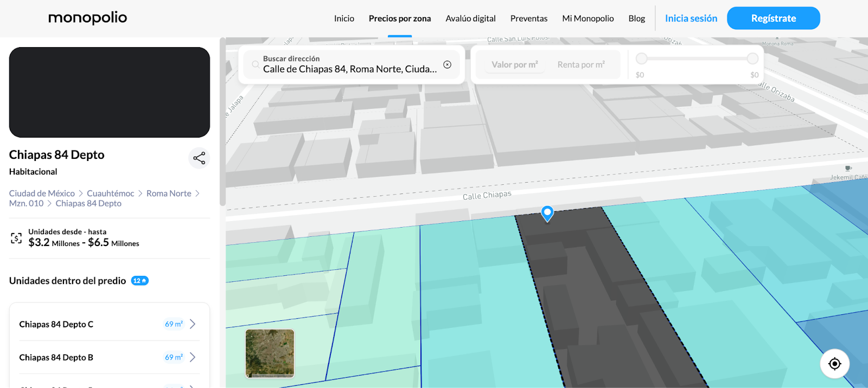Click the 12 units badge icon
Image resolution: width=868 pixels, height=388 pixels.
point(139,281)
